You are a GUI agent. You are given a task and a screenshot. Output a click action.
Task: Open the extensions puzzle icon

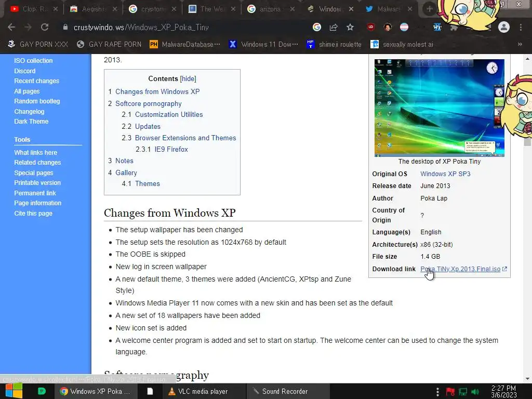454,27
